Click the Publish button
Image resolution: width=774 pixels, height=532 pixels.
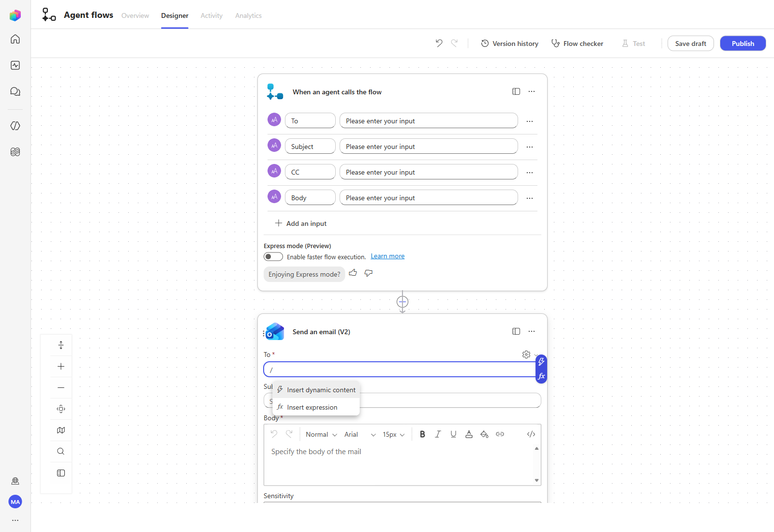743,44
